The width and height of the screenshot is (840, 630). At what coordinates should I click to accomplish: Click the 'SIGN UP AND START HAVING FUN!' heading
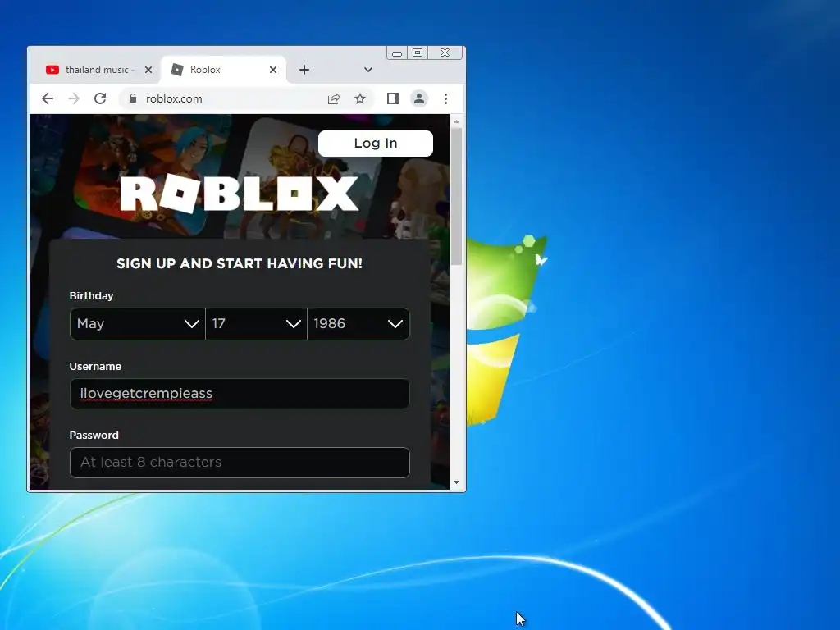[240, 263]
